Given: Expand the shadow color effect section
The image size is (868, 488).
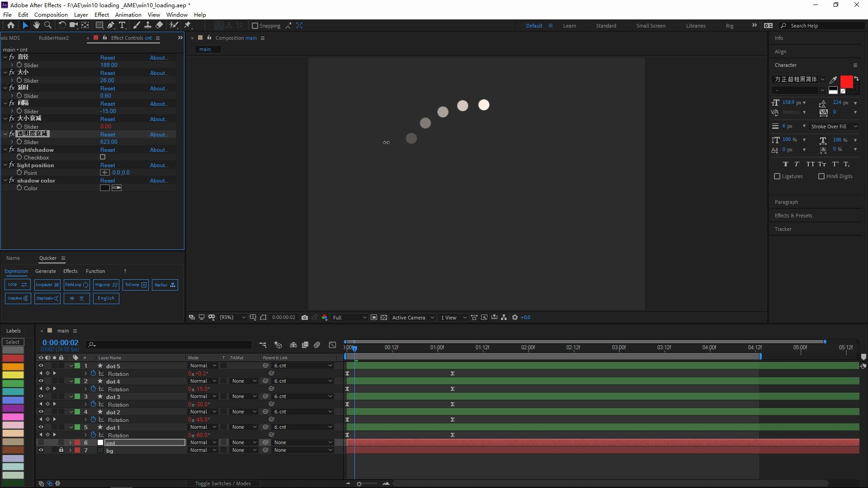Looking at the screenshot, I should point(6,181).
